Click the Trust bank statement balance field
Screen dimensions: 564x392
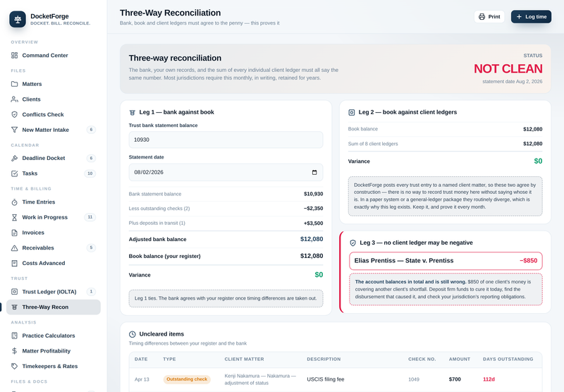[226, 140]
